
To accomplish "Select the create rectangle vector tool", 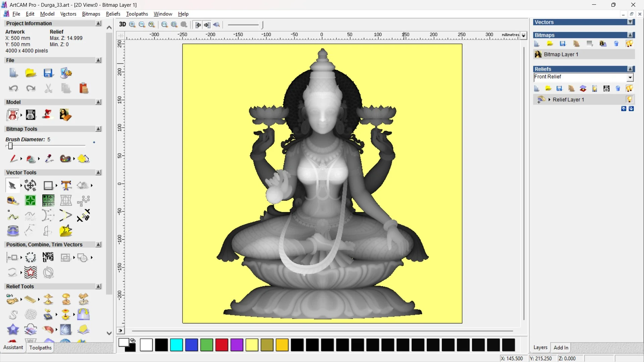I will click(48, 185).
